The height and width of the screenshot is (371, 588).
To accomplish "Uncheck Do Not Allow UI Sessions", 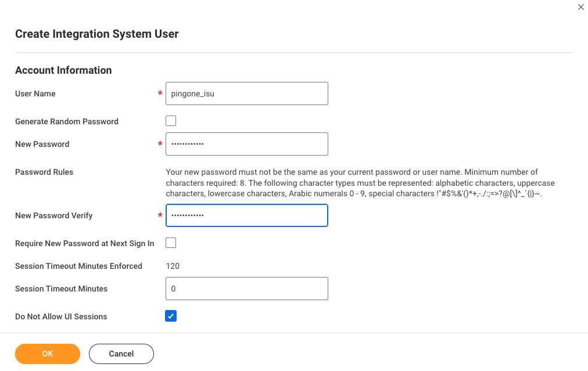I will 171,316.
